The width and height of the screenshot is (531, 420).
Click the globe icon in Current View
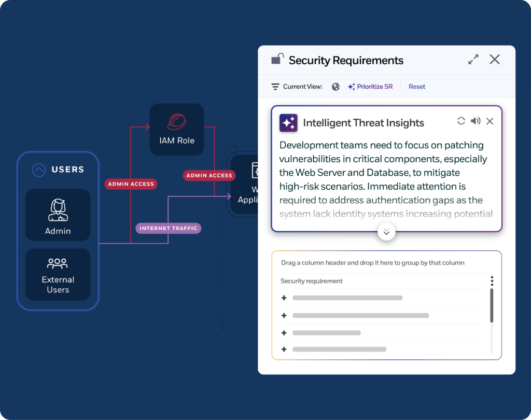tap(336, 87)
